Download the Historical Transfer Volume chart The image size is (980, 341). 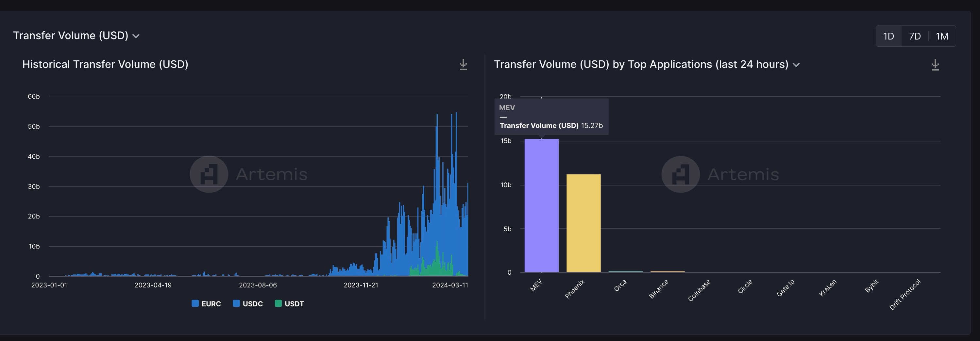[463, 65]
